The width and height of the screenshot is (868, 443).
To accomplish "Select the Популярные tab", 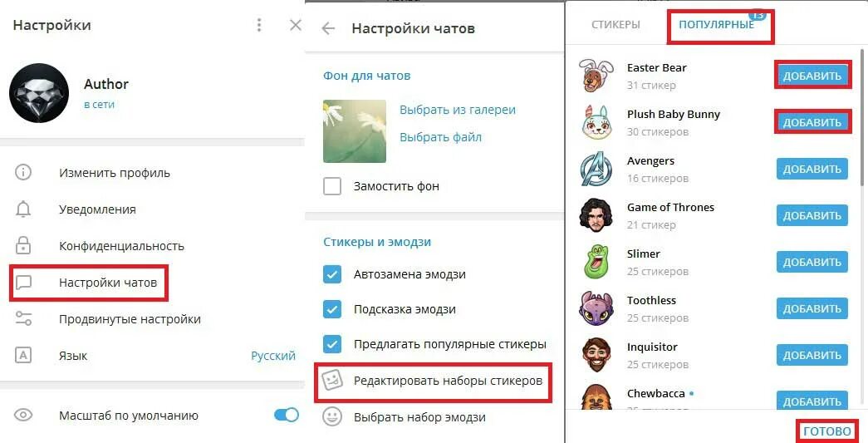I will (716, 24).
